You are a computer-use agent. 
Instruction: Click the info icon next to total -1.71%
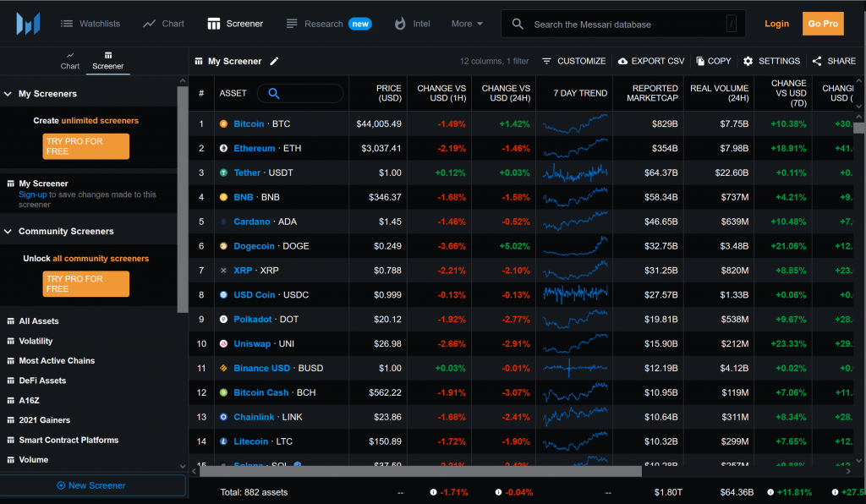pos(433,492)
